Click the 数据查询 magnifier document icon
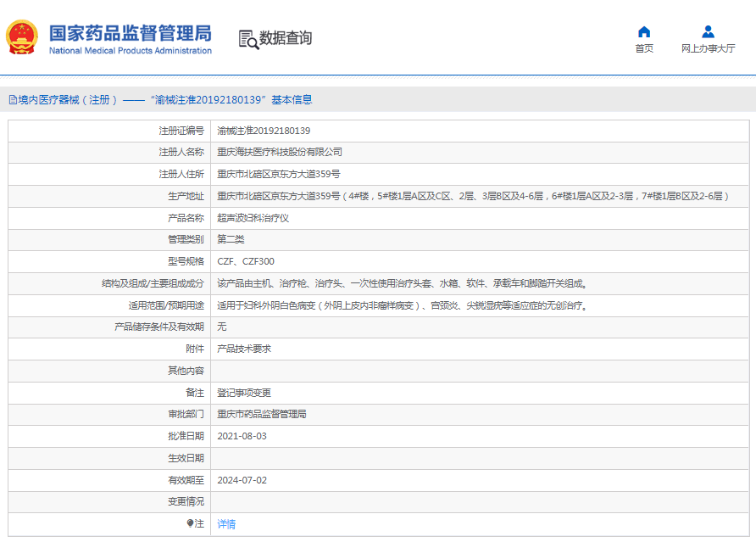This screenshot has height=542, width=756. (x=247, y=39)
